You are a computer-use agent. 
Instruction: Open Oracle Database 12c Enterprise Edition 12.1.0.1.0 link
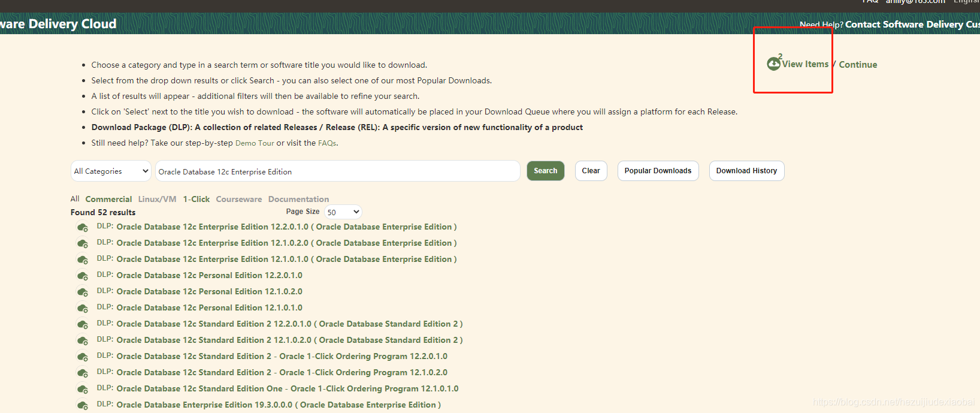pos(286,260)
